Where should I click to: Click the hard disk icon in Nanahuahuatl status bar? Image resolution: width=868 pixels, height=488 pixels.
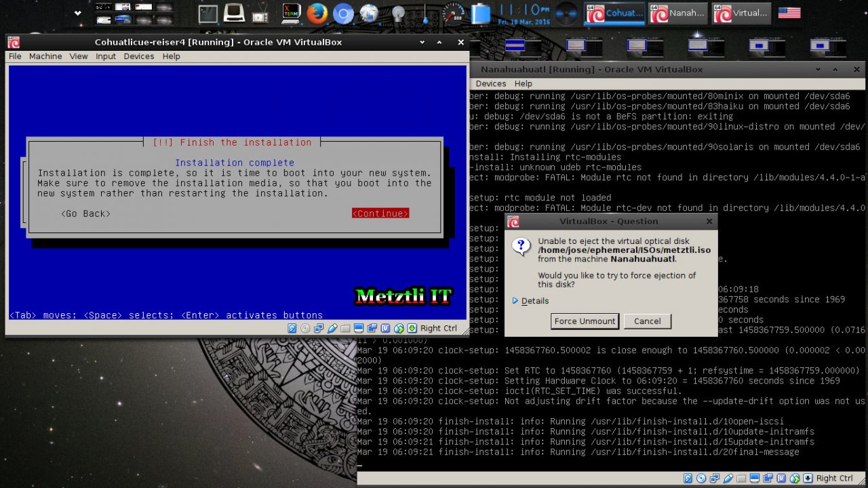688,479
